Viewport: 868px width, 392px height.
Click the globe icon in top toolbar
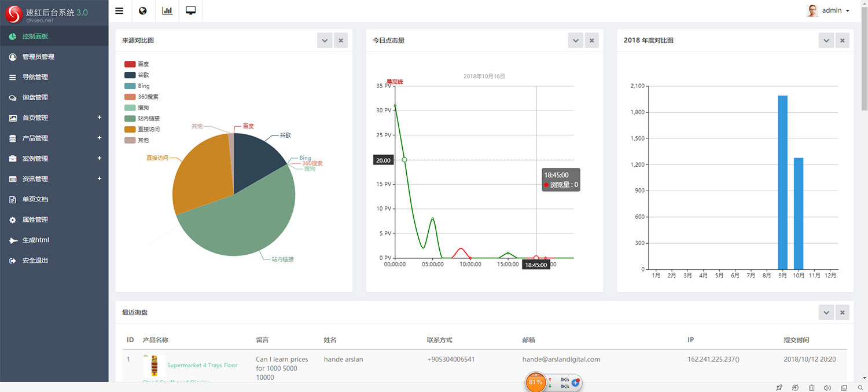(143, 11)
